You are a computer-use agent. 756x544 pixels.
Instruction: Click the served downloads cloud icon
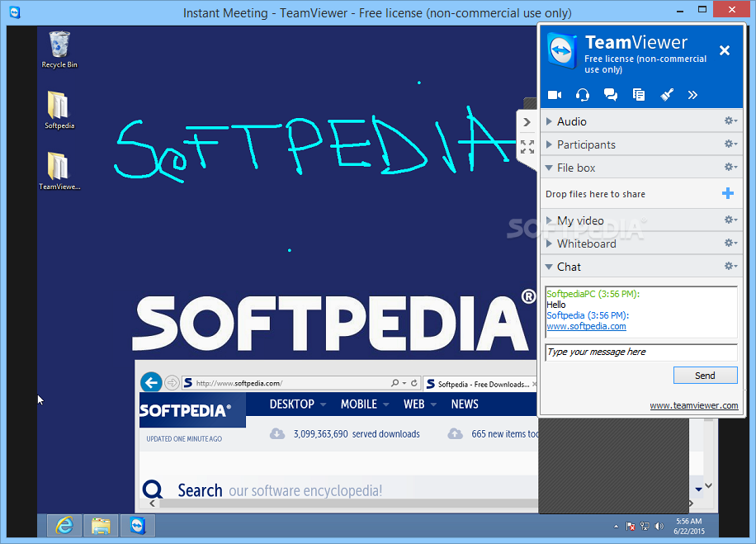276,433
